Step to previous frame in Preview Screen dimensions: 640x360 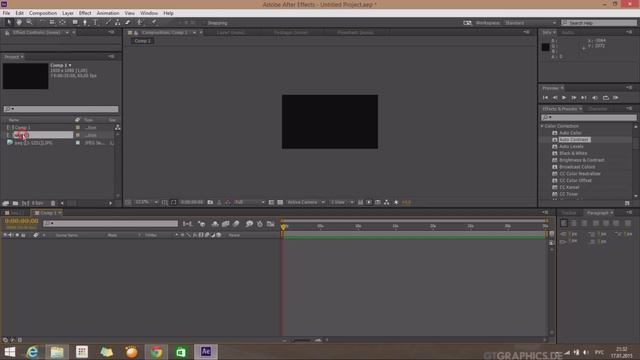coord(555,98)
